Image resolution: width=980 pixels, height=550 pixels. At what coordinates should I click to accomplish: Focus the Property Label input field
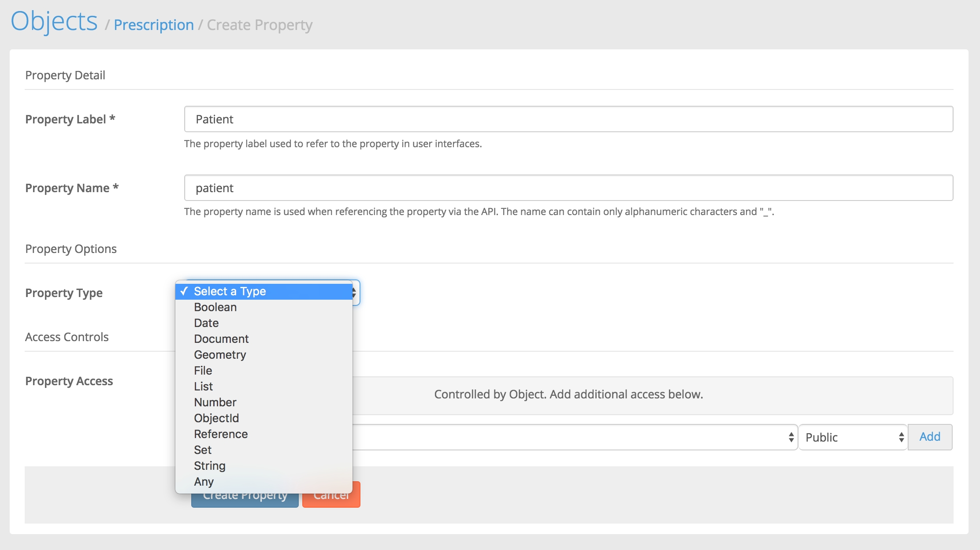click(x=568, y=119)
